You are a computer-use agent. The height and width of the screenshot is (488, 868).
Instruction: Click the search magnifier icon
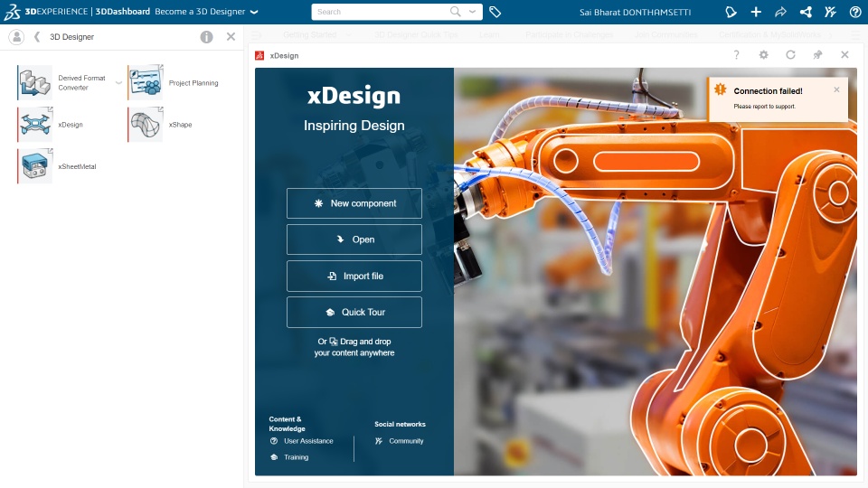click(x=455, y=12)
